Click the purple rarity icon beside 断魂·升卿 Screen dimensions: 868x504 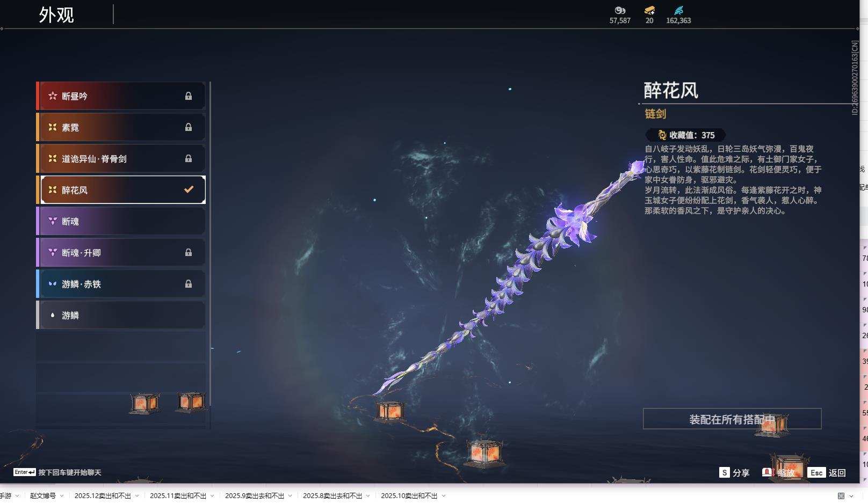pos(53,252)
